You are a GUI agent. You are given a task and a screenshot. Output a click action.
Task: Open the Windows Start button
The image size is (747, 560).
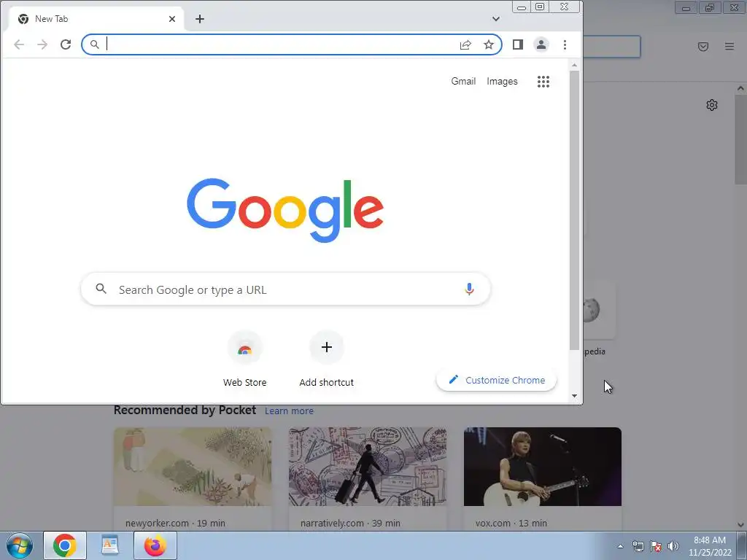click(20, 545)
